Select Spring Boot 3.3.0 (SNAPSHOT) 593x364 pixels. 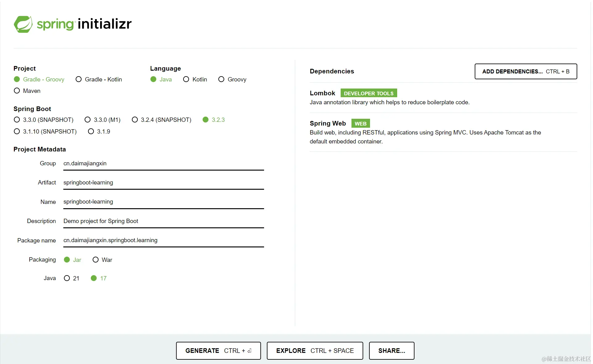[x=17, y=120]
